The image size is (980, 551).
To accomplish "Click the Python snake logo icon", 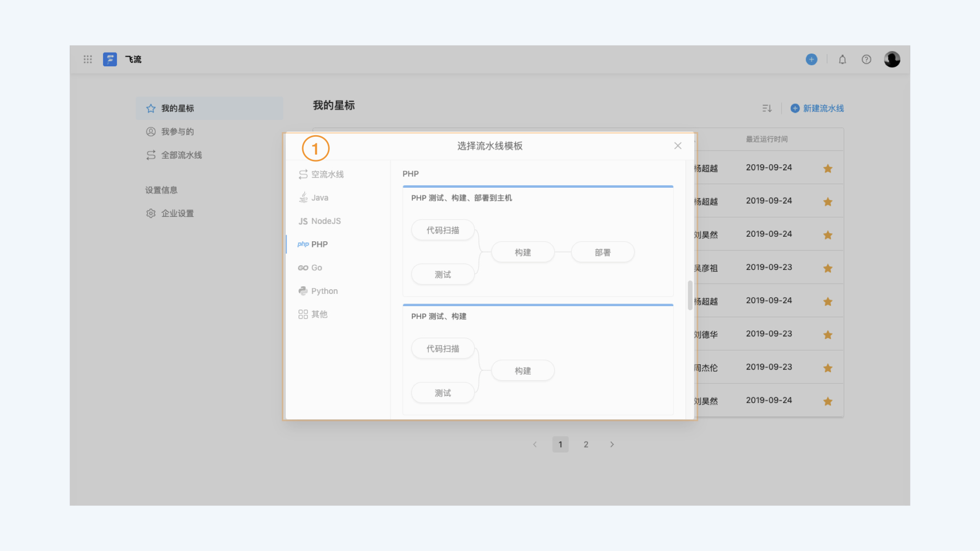I will pyautogui.click(x=303, y=291).
